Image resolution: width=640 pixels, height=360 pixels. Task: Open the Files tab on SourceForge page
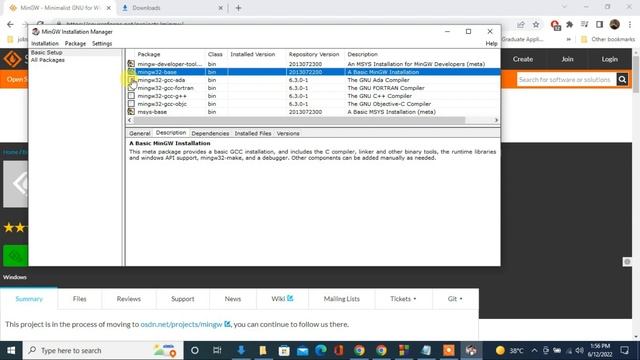(x=80, y=299)
